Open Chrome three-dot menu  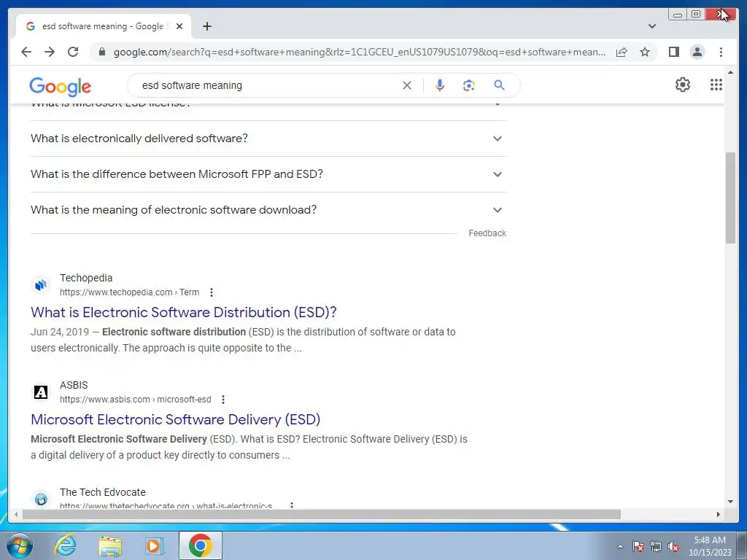721,52
